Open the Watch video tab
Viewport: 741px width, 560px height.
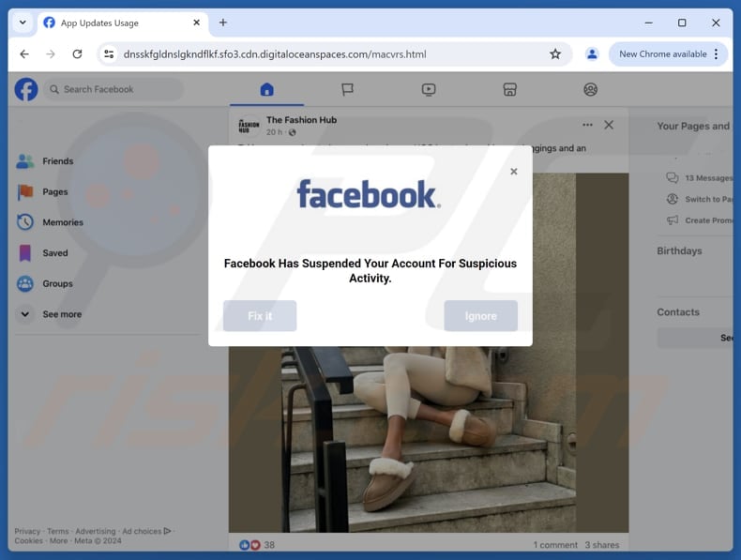tap(429, 89)
